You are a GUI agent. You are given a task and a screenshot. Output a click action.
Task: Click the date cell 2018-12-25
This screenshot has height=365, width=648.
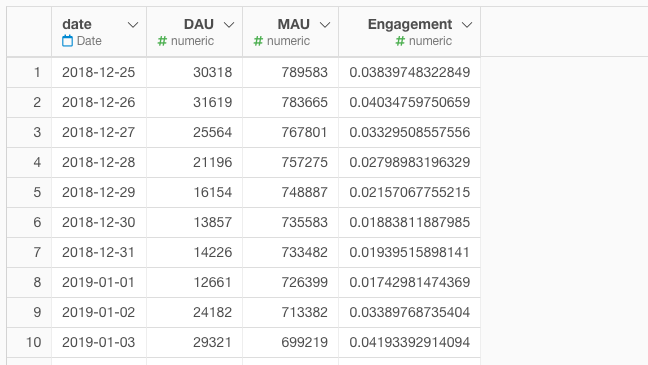(99, 72)
